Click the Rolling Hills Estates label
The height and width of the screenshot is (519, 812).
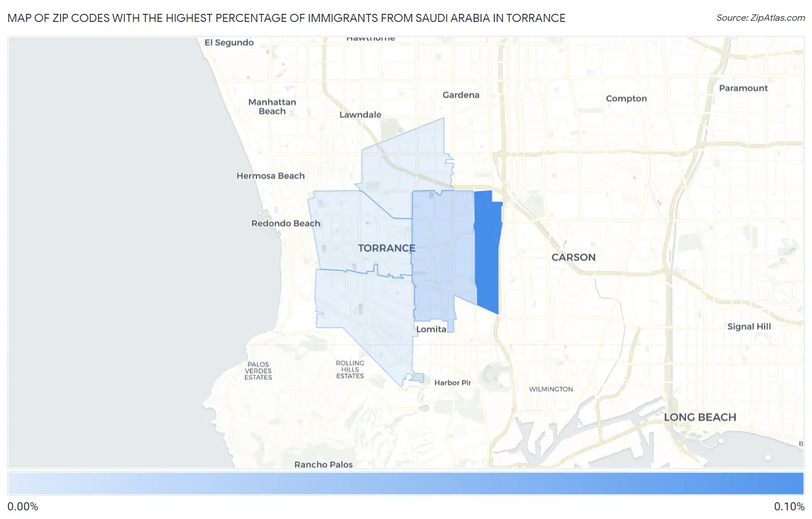350,369
